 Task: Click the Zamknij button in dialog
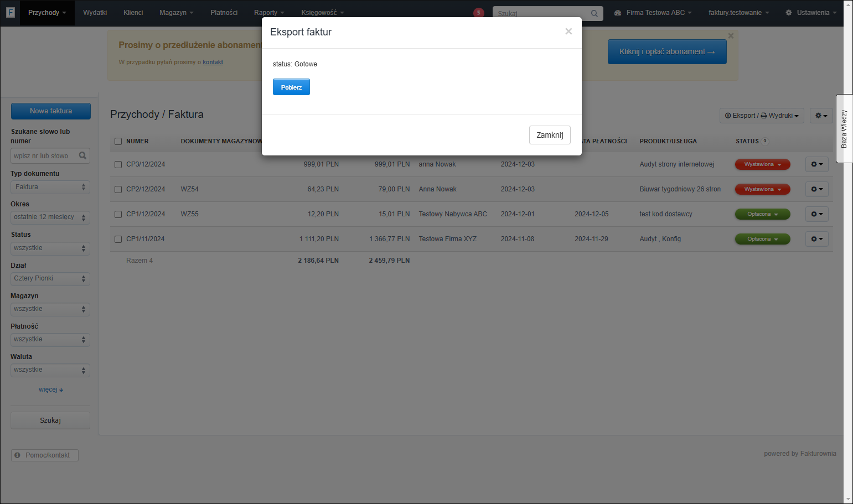coord(550,135)
